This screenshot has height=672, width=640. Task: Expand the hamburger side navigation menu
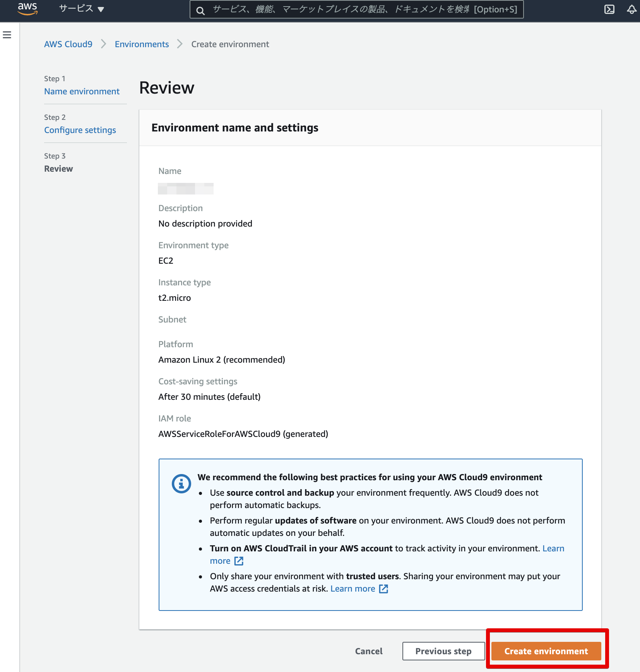point(7,35)
